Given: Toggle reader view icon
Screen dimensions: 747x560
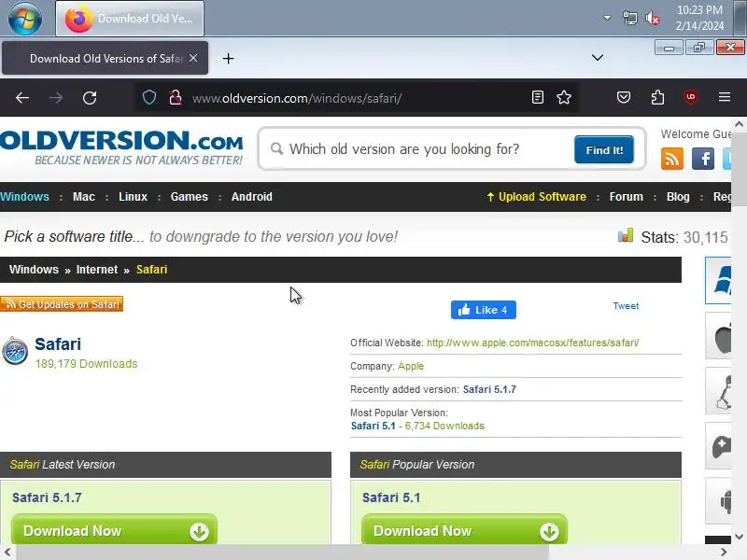Looking at the screenshot, I should tap(538, 98).
